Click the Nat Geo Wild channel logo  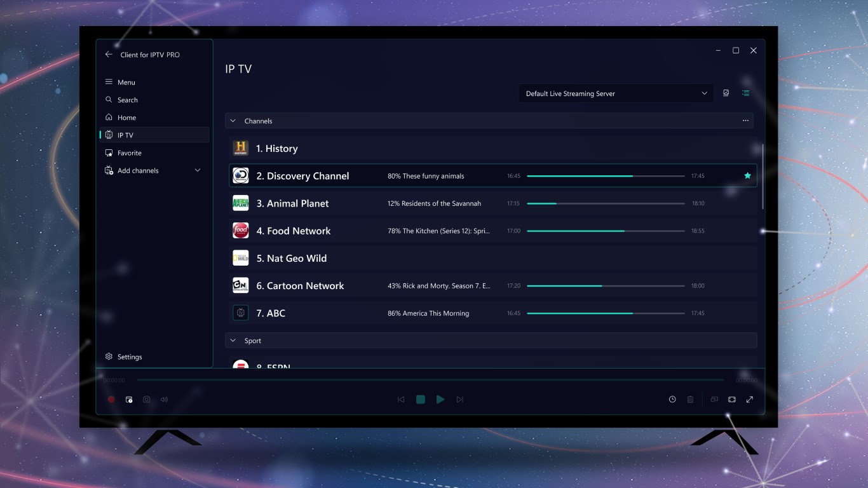240,258
